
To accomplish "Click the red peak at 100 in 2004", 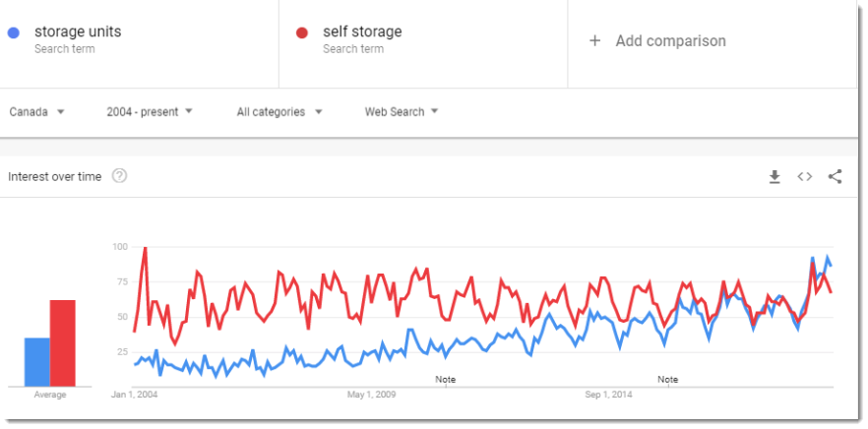I will point(145,248).
